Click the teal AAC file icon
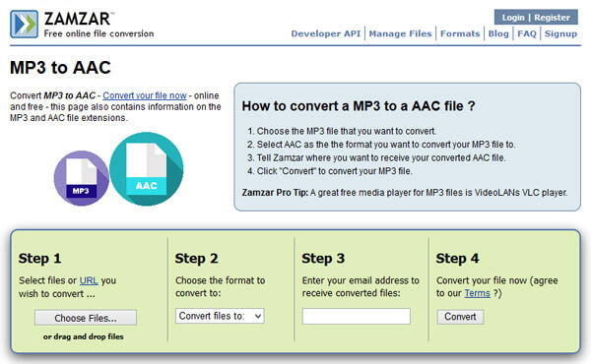 point(146,168)
